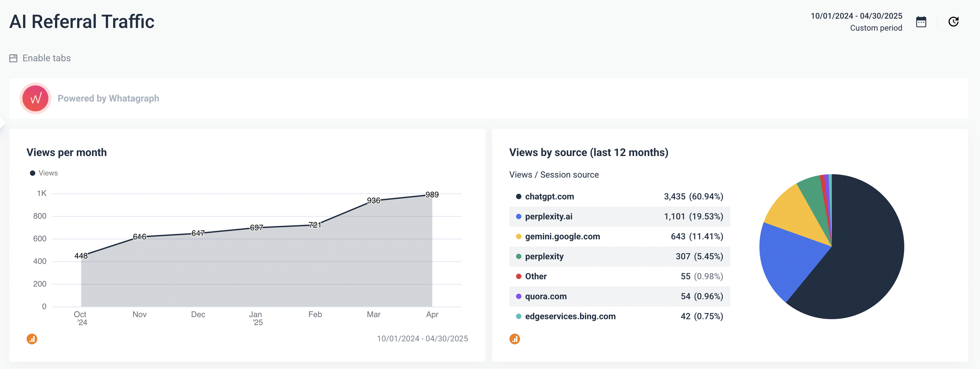Image resolution: width=980 pixels, height=369 pixels.
Task: Click the Other source label
Action: [535, 276]
